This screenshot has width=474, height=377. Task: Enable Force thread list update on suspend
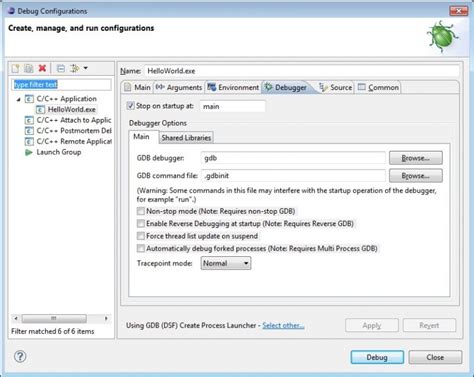[141, 236]
